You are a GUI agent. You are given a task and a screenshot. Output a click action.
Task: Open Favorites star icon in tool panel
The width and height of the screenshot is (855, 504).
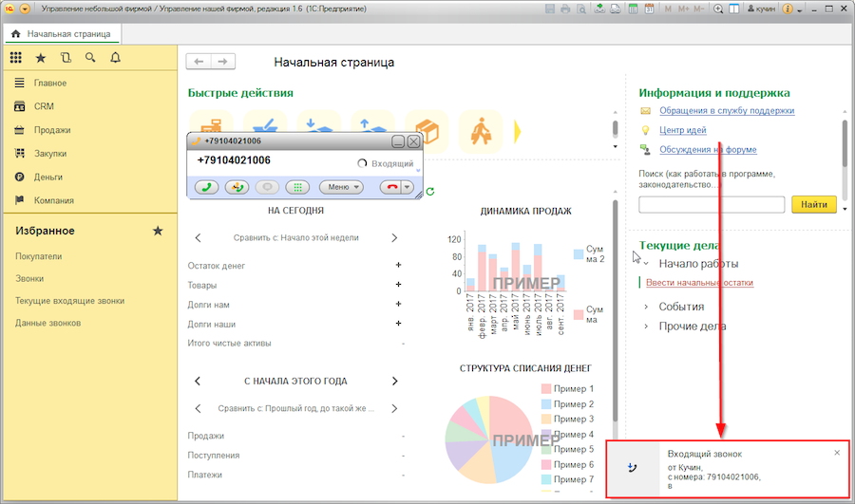pos(41,58)
